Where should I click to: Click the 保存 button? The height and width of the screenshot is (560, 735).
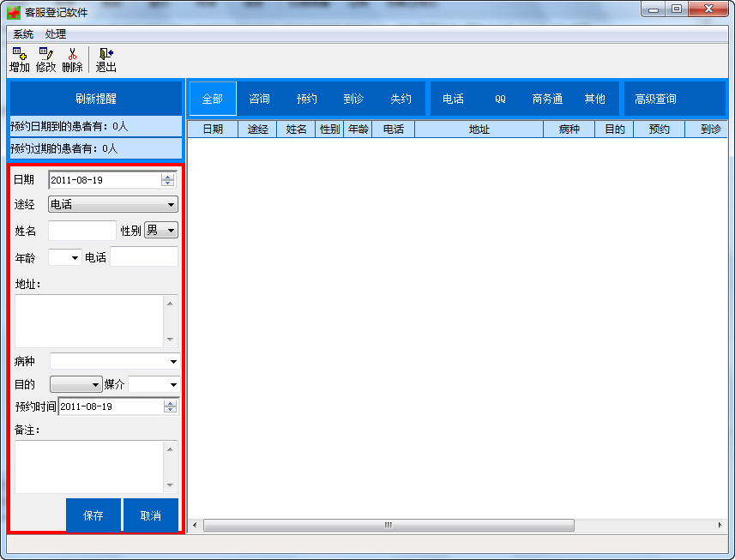click(93, 515)
